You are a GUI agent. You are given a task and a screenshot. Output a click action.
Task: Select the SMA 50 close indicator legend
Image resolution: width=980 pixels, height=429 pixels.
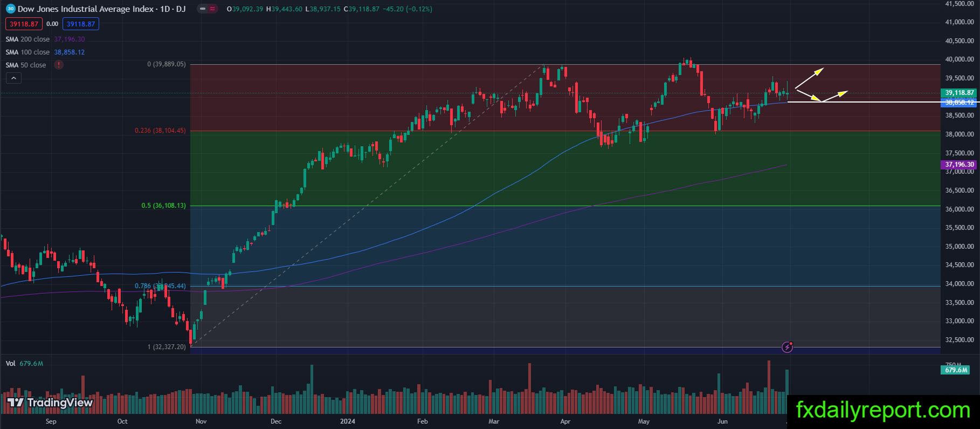click(26, 65)
